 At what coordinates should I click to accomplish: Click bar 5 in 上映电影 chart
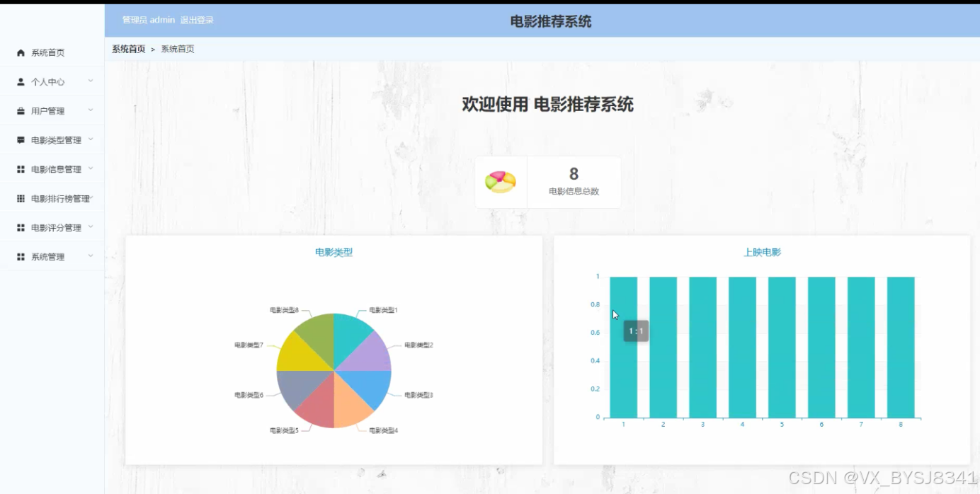pos(782,347)
